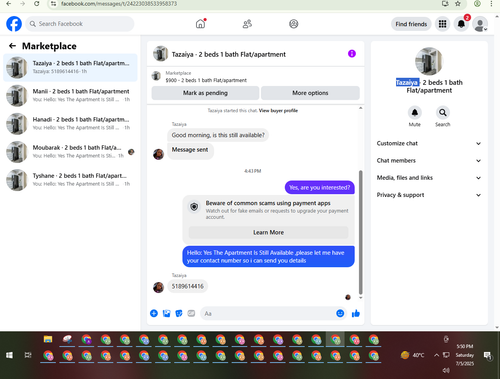Open conversation info purple icon

click(x=352, y=54)
